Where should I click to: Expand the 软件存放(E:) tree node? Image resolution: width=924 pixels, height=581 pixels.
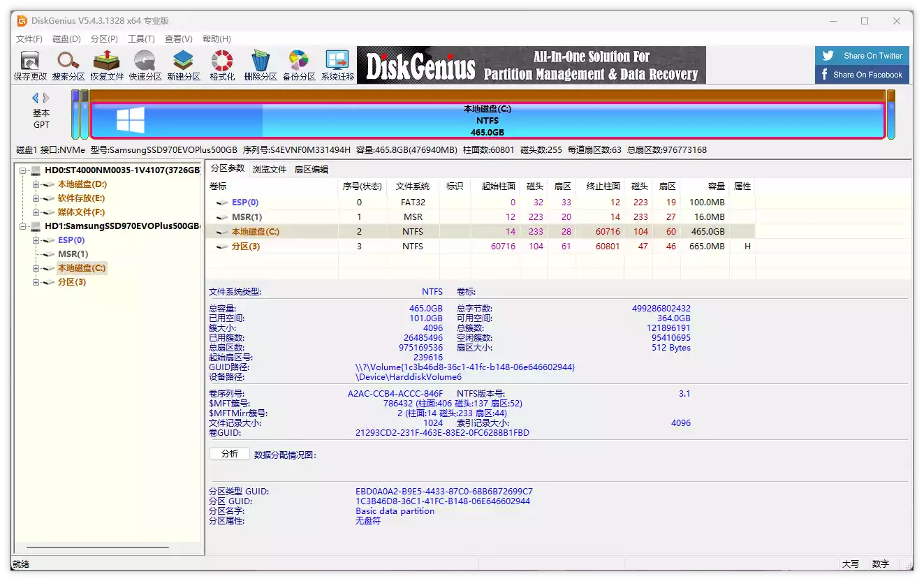coord(36,198)
